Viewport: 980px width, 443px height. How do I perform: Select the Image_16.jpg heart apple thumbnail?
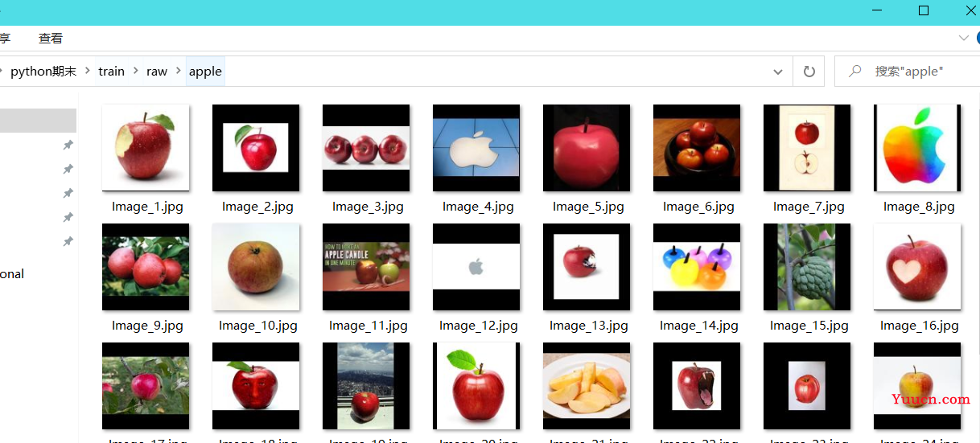tap(917, 267)
